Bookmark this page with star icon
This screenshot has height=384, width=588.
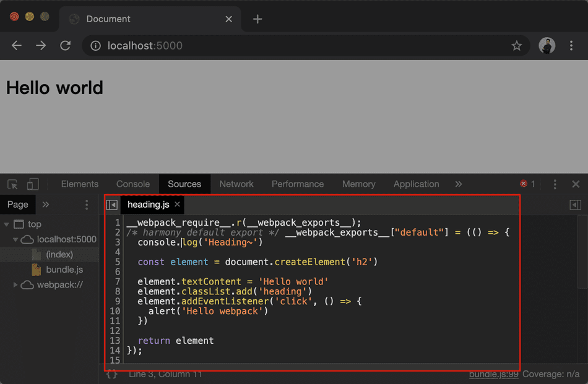coord(516,46)
